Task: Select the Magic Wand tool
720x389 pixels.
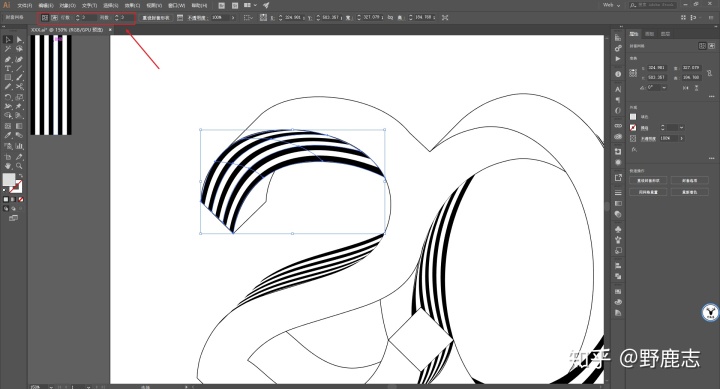Action: 8,49
